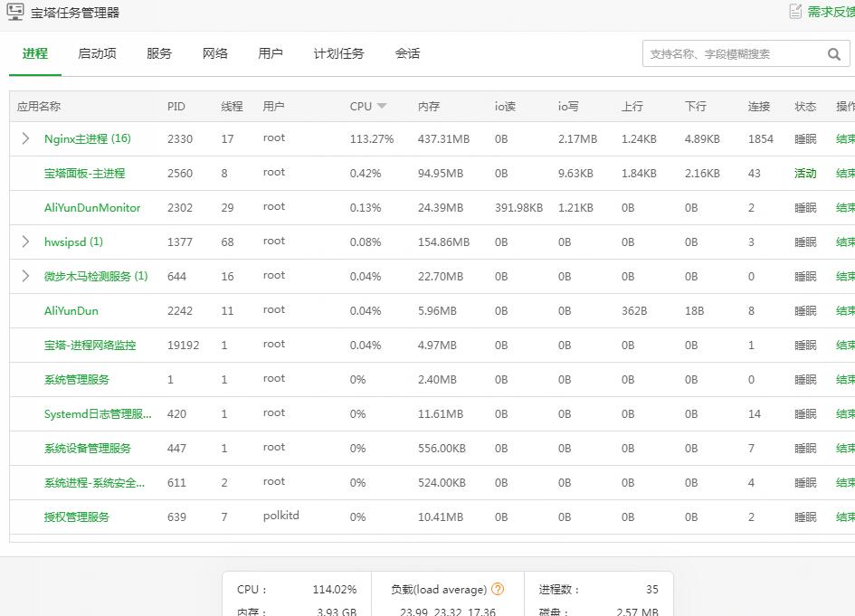End the 宝塔-进程网络监控 process
Viewport: 855px width, 616px height.
point(845,345)
